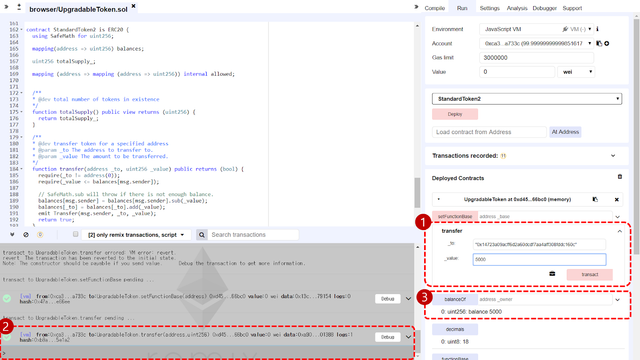Toggle the right panel arrow beside Compile

(x=416, y=7)
